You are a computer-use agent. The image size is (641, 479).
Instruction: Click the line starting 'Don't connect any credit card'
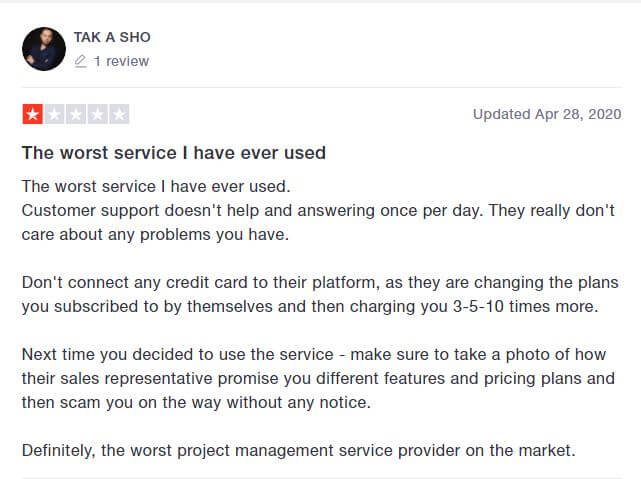pos(320,283)
